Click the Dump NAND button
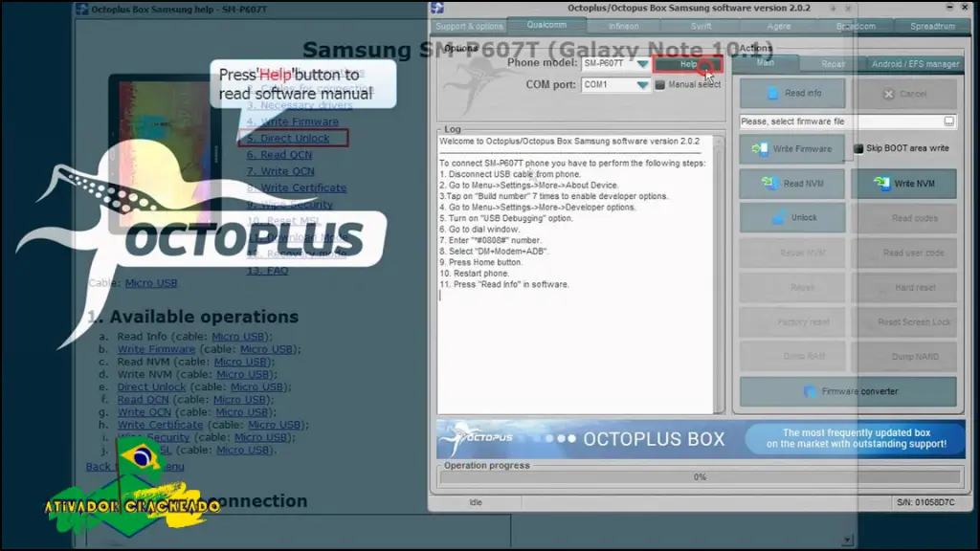This screenshot has height=551, width=980. tap(903, 356)
